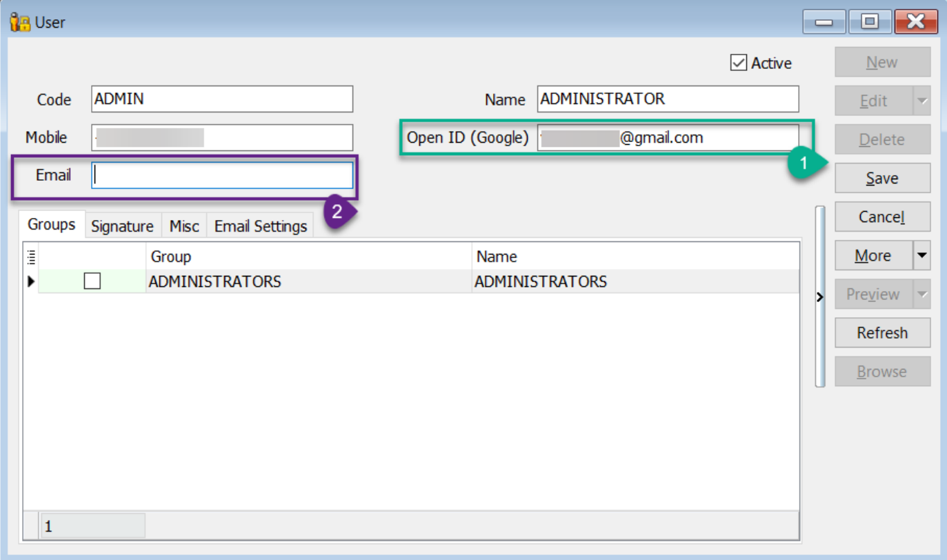The image size is (947, 560).
Task: Select the Misc tab
Action: [184, 226]
